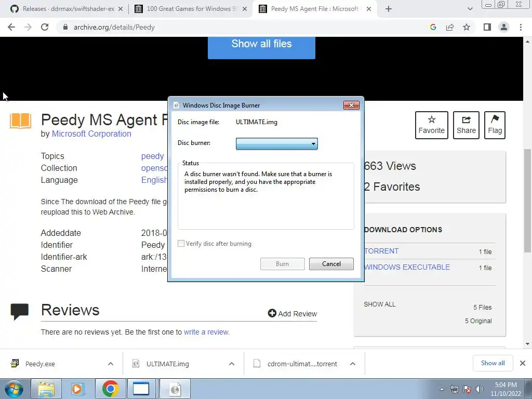Close the 100 Great Games tab
Viewport: 532px width, 399px height.
245,9
